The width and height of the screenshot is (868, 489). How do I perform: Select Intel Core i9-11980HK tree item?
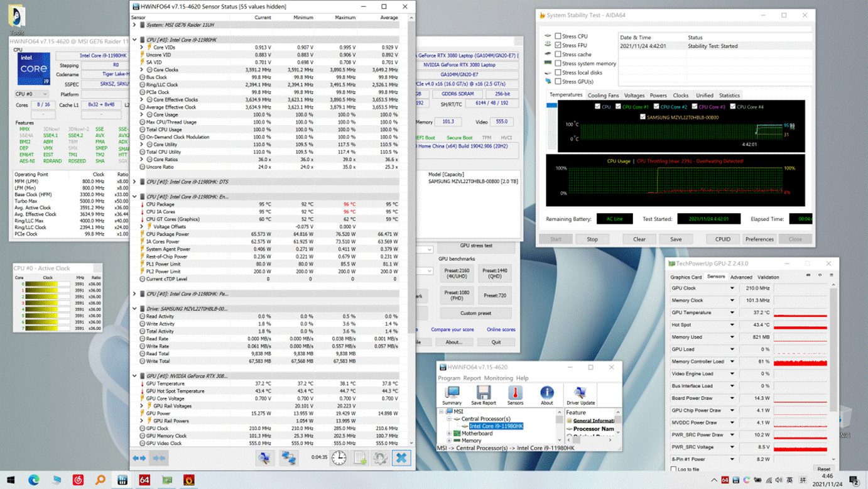(496, 426)
